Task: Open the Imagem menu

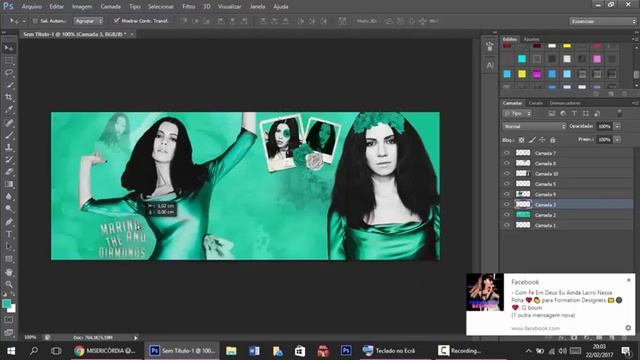Action: point(82,7)
